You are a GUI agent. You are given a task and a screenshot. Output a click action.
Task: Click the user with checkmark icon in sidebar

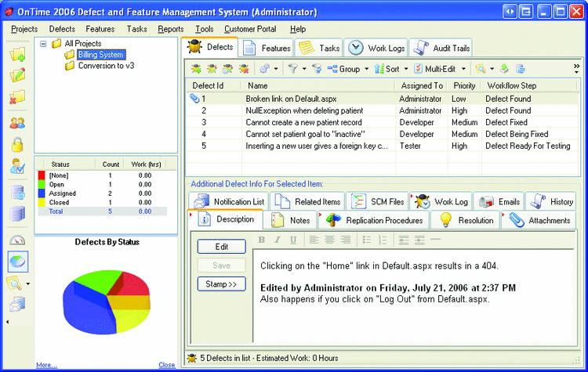(x=17, y=166)
